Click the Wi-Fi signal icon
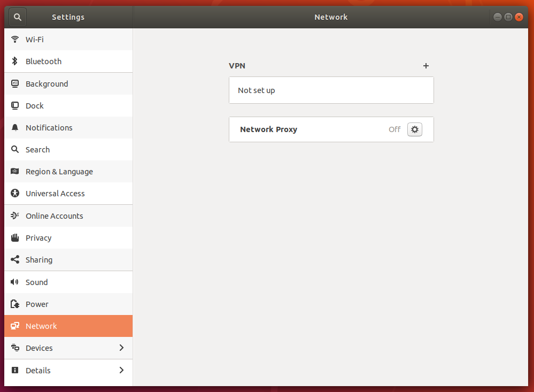The height and width of the screenshot is (392, 534). pyautogui.click(x=15, y=39)
